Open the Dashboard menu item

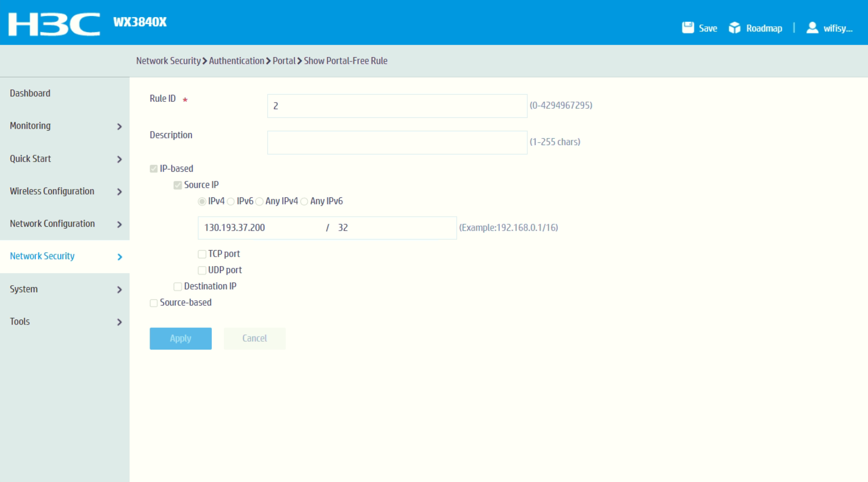(30, 93)
